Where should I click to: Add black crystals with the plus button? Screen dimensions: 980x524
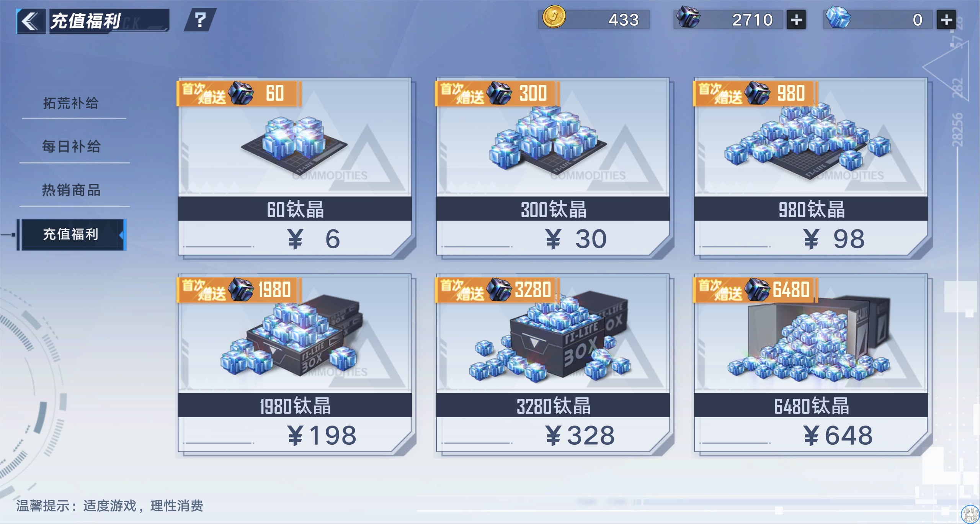coord(796,20)
